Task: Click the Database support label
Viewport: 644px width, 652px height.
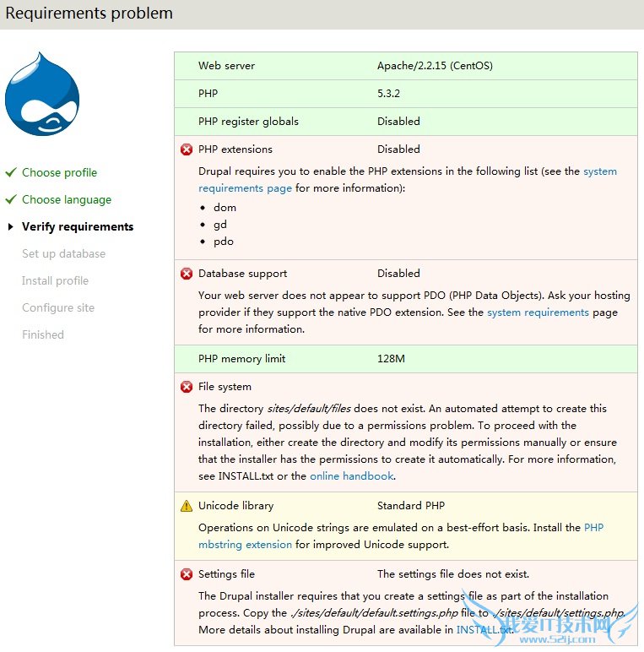Action: click(x=242, y=274)
